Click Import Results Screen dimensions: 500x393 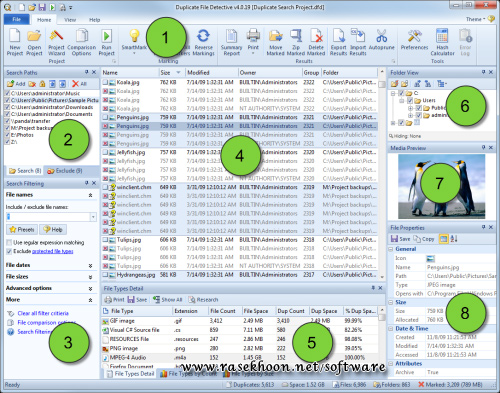[358, 43]
